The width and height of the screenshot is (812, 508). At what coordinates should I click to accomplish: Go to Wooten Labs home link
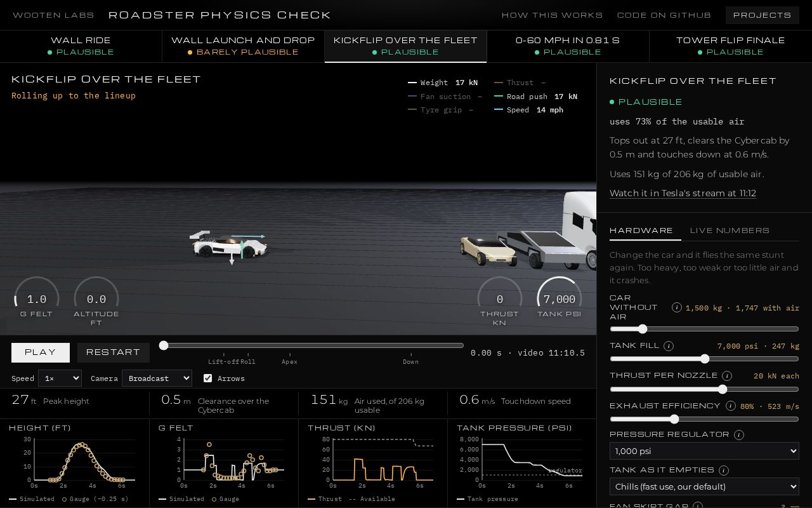[x=53, y=15]
